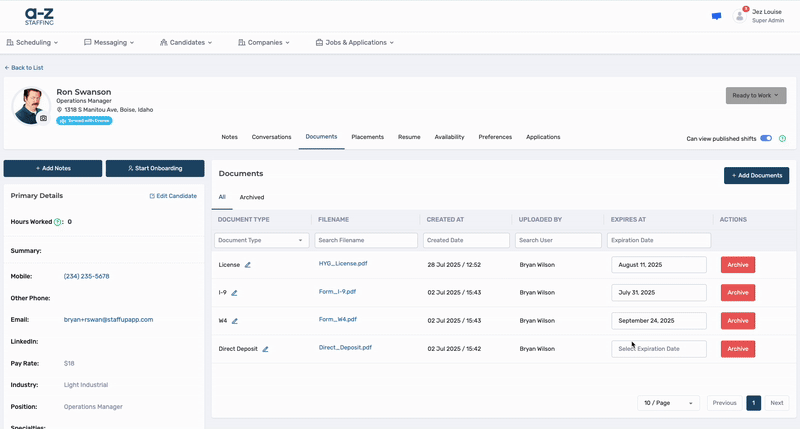This screenshot has height=429, width=800.
Task: Open the Applications tab
Action: click(543, 137)
